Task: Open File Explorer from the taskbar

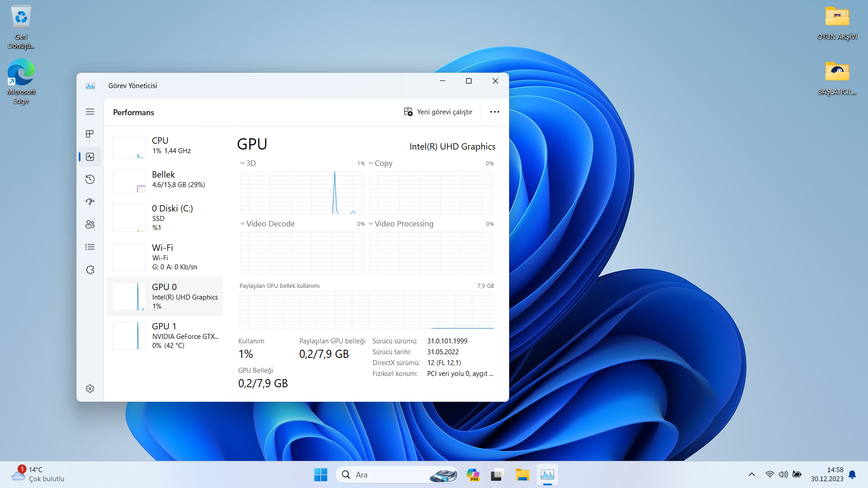Action: click(x=522, y=475)
